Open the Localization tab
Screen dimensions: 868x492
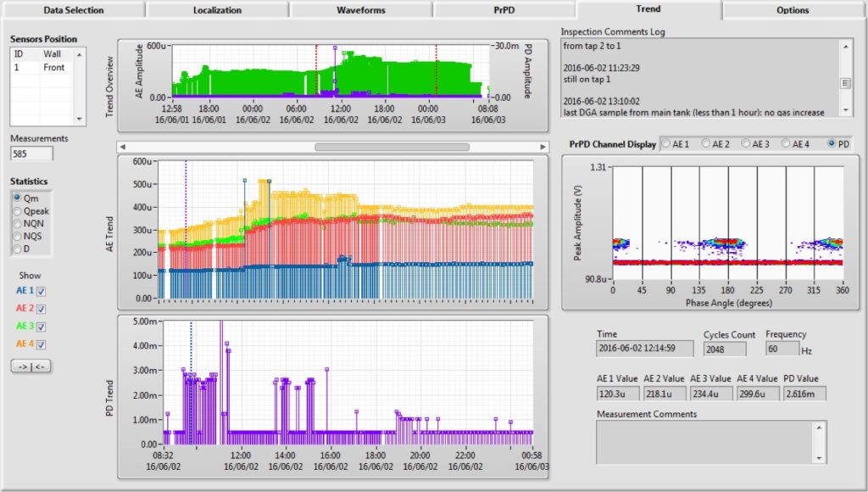(217, 10)
